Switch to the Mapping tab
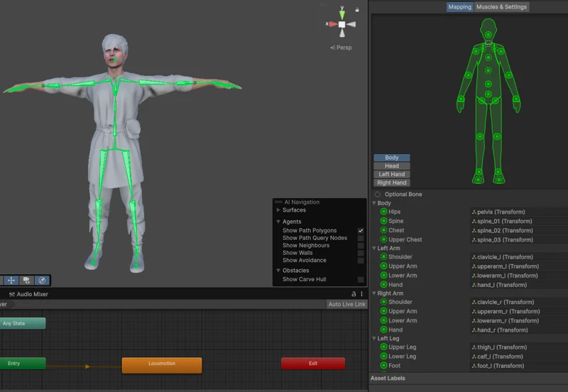The height and width of the screenshot is (392, 568). (x=459, y=7)
